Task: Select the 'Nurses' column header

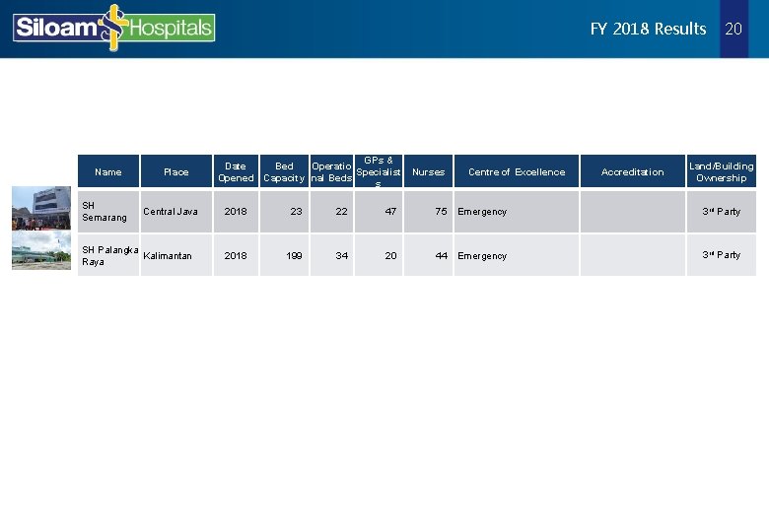Action: [x=428, y=171]
